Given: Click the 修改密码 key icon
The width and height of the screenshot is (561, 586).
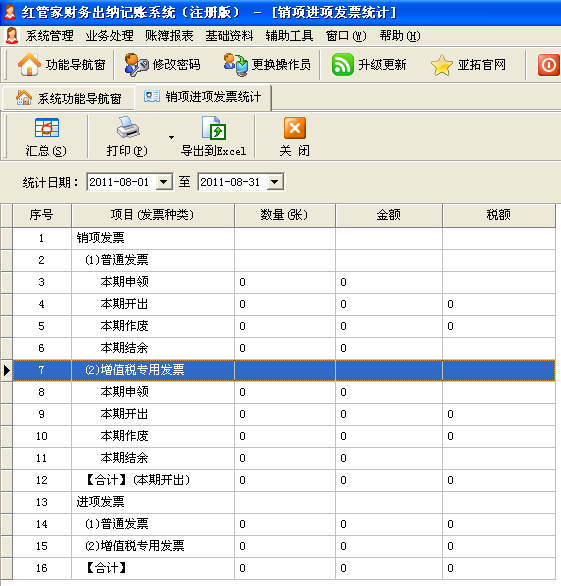Looking at the screenshot, I should pos(136,65).
